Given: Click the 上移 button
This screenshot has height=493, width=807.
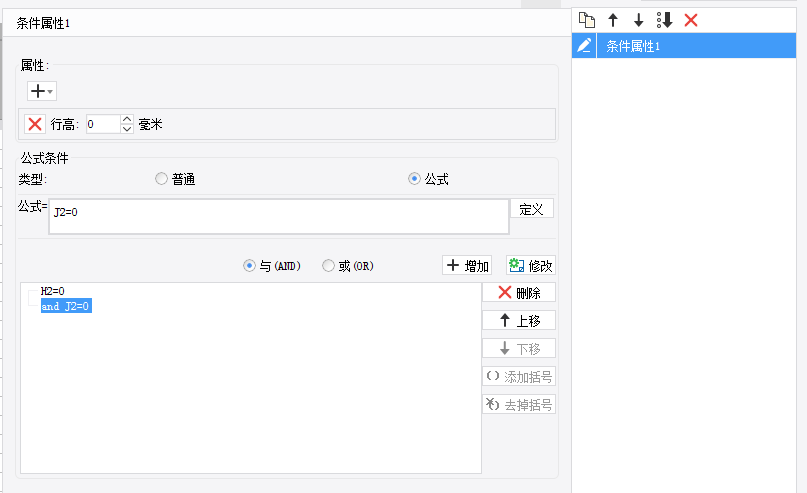Looking at the screenshot, I should [x=519, y=320].
